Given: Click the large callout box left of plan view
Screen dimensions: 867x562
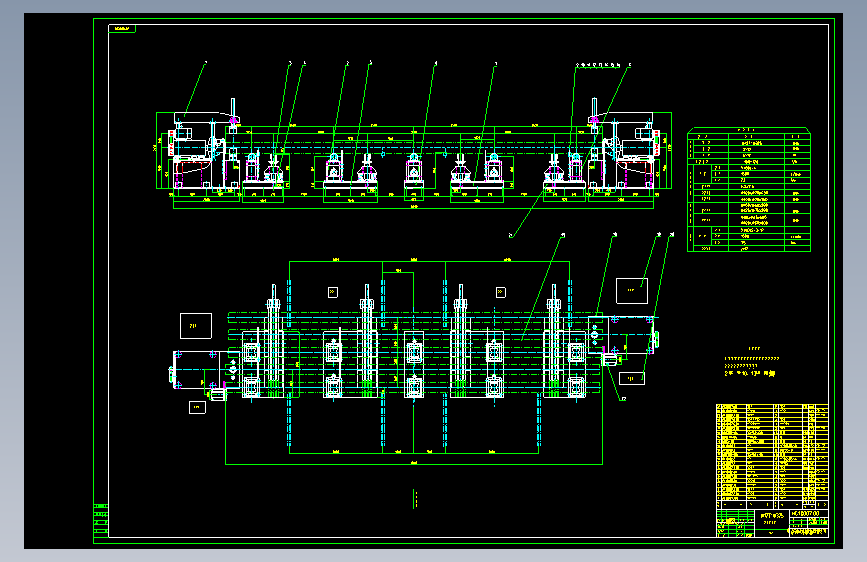Looking at the screenshot, I should click(196, 326).
